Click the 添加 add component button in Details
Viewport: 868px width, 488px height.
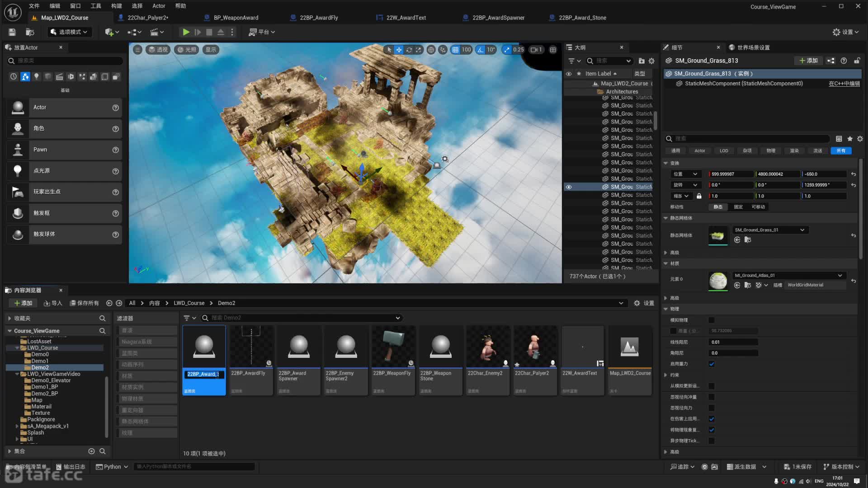tap(808, 61)
